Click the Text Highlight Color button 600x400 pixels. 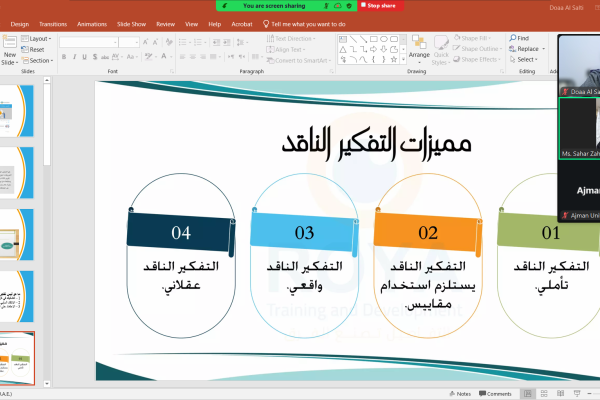(x=149, y=57)
